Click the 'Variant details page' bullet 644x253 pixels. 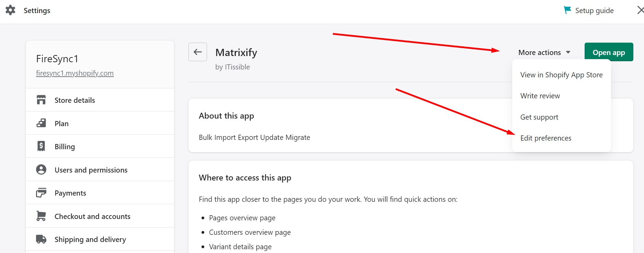(x=240, y=247)
